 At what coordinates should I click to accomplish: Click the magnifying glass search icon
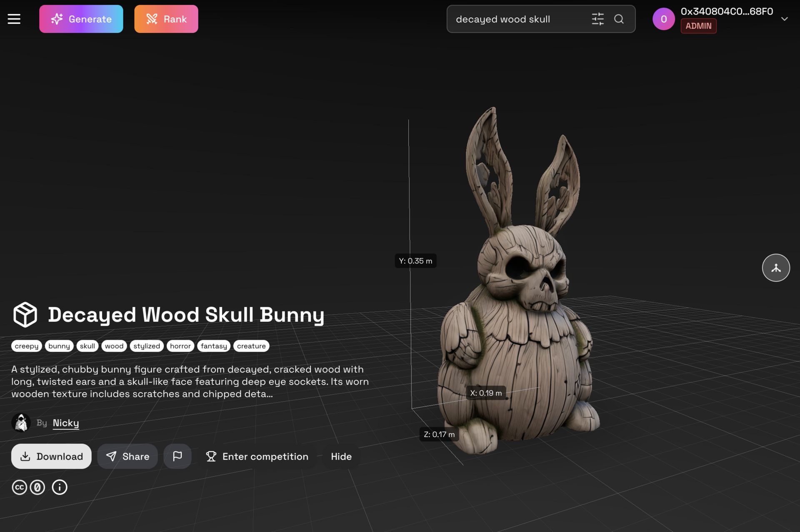(619, 19)
